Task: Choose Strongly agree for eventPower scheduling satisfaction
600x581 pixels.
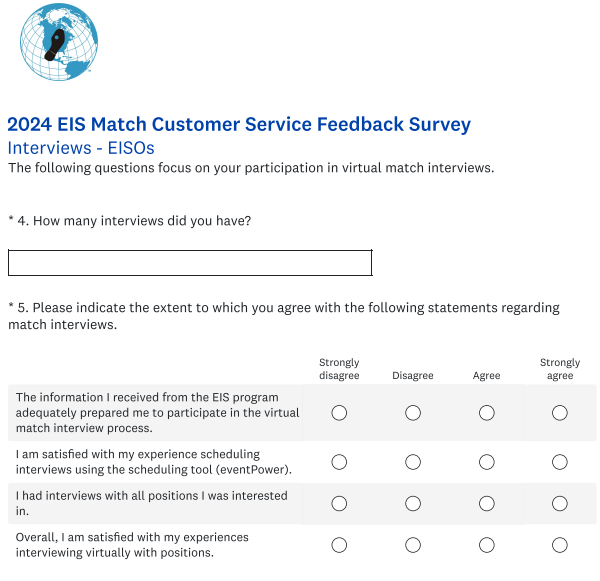Action: click(560, 462)
